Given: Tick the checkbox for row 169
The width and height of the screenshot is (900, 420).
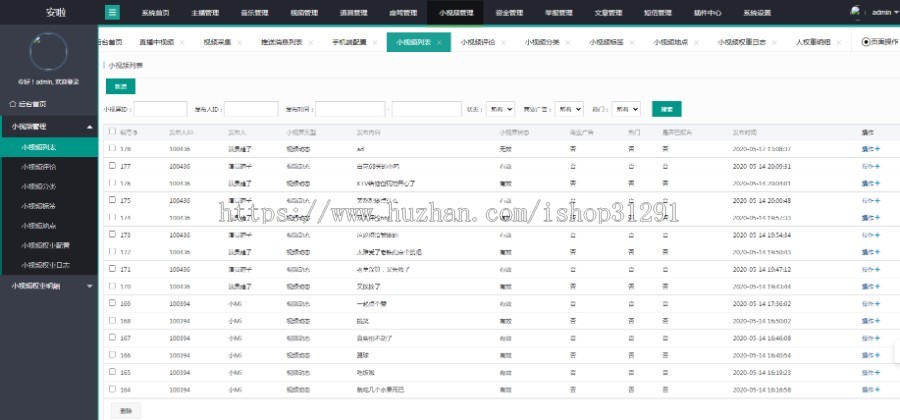Looking at the screenshot, I should coord(112,303).
